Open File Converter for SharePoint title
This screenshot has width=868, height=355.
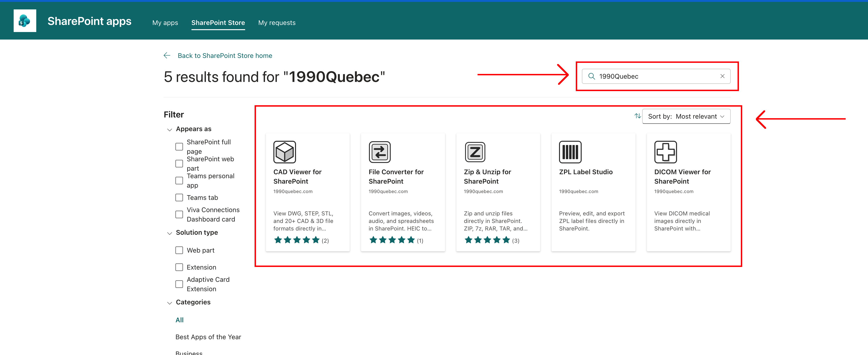click(396, 177)
